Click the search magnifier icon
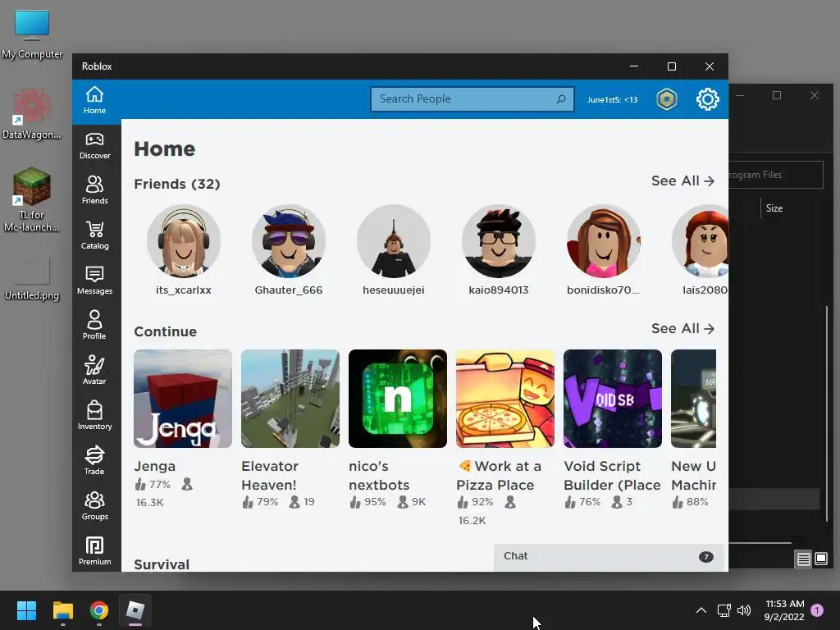The image size is (840, 630). click(561, 99)
